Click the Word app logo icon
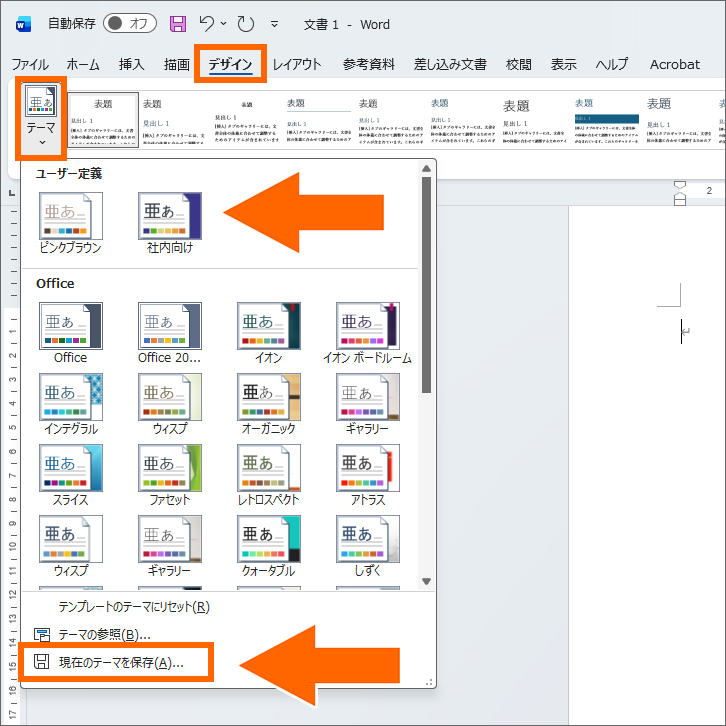Screen dimensions: 726x726 (23, 24)
